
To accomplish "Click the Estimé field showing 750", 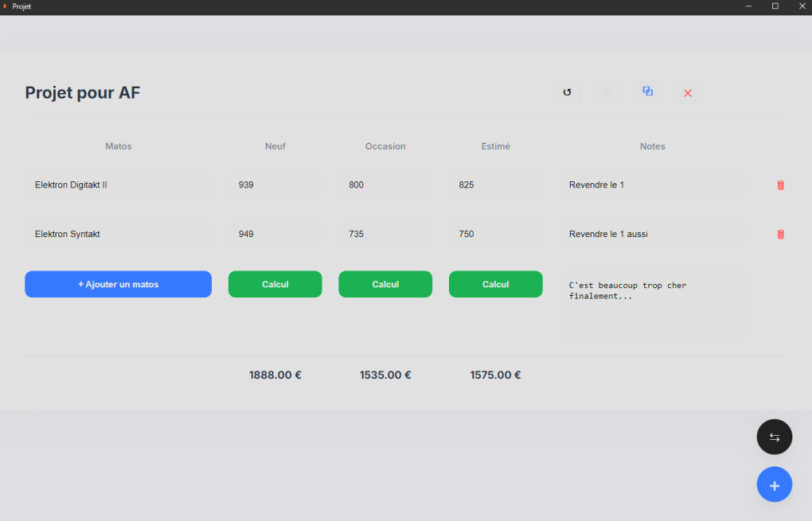I will point(496,234).
